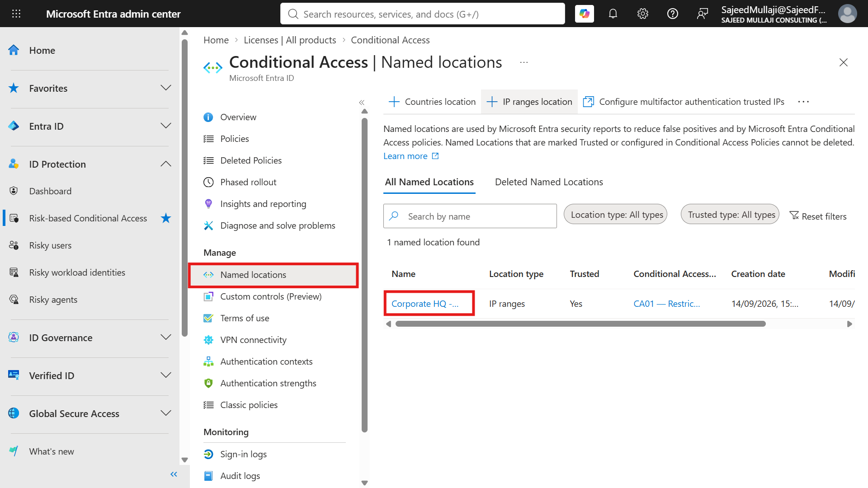Collapse the ID Protection section
Viewport: 868px width, 488px height.
coord(166,164)
